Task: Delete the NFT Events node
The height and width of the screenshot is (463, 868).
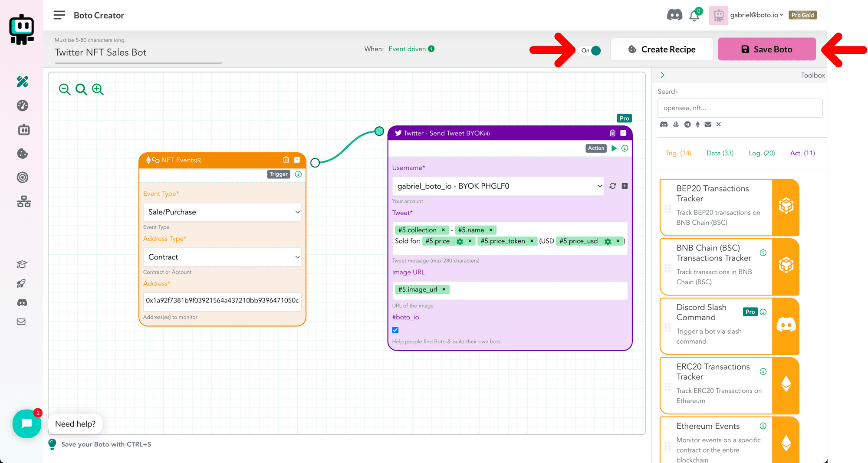Action: pos(286,160)
